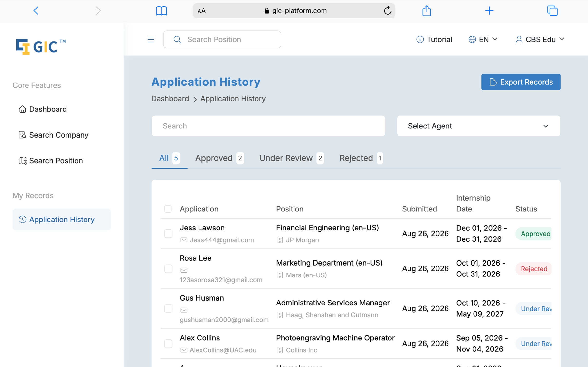This screenshot has width=588, height=367.
Task: Click the Export Records button
Action: pos(521,82)
